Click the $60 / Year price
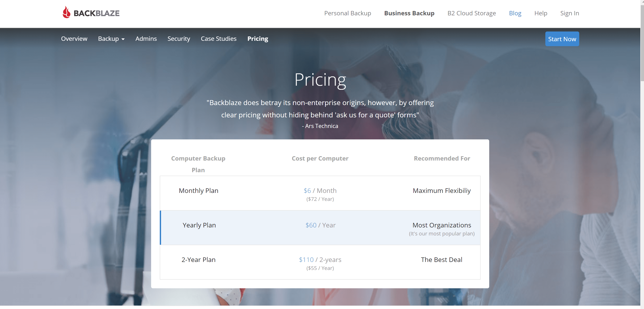Screen dimensions: 644x309 (320, 225)
